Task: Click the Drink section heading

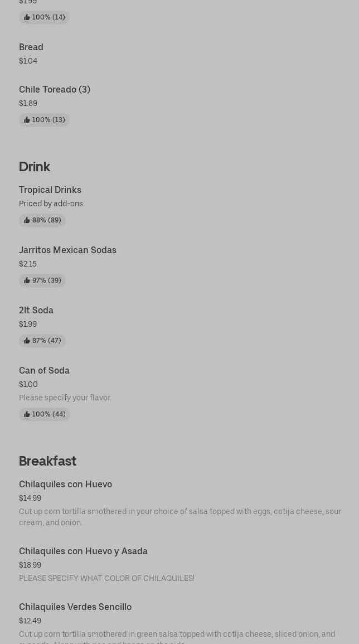Action: click(35, 167)
